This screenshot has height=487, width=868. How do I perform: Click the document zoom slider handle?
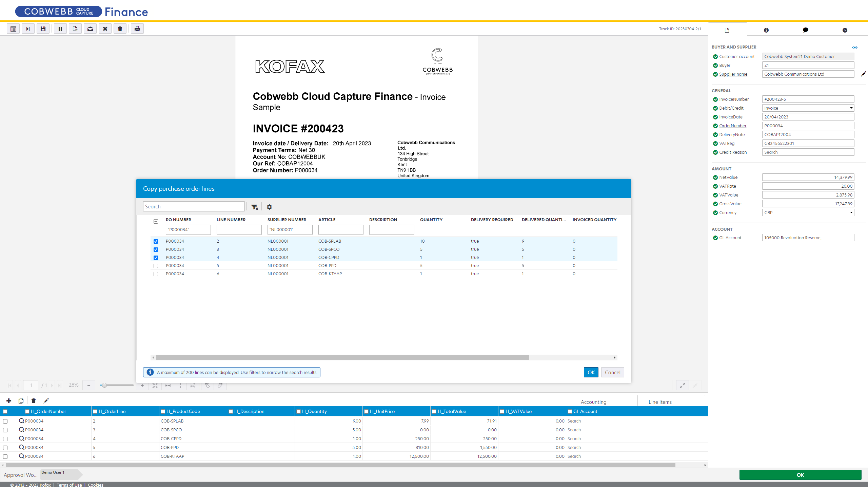tap(104, 385)
